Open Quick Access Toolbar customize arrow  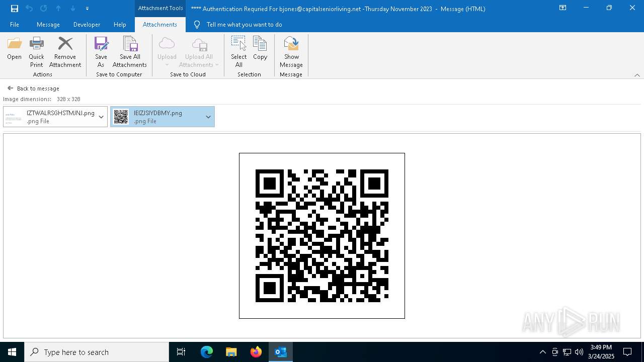pyautogui.click(x=87, y=8)
